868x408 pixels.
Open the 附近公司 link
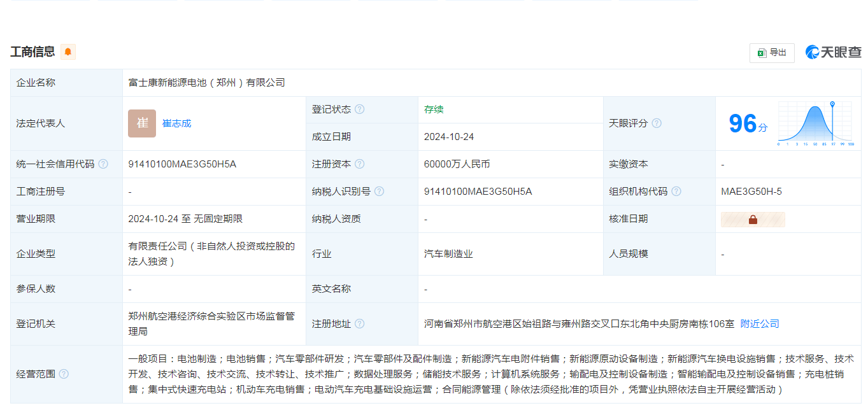[x=760, y=324]
